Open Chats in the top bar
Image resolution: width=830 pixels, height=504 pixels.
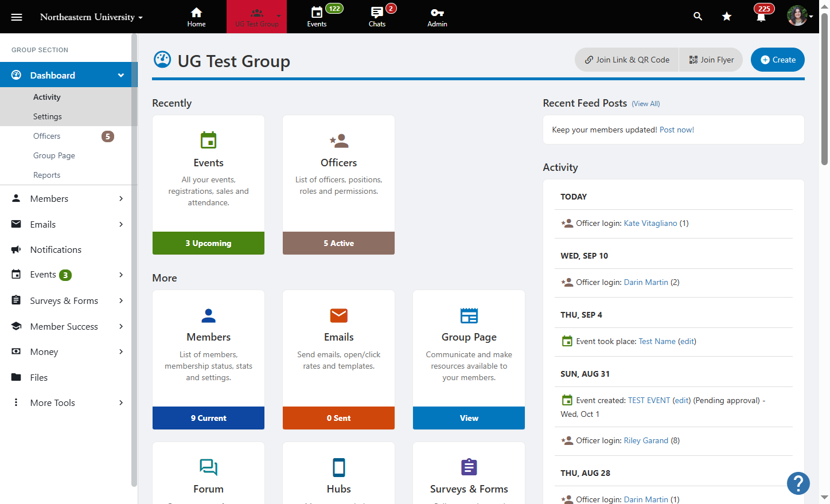377,17
